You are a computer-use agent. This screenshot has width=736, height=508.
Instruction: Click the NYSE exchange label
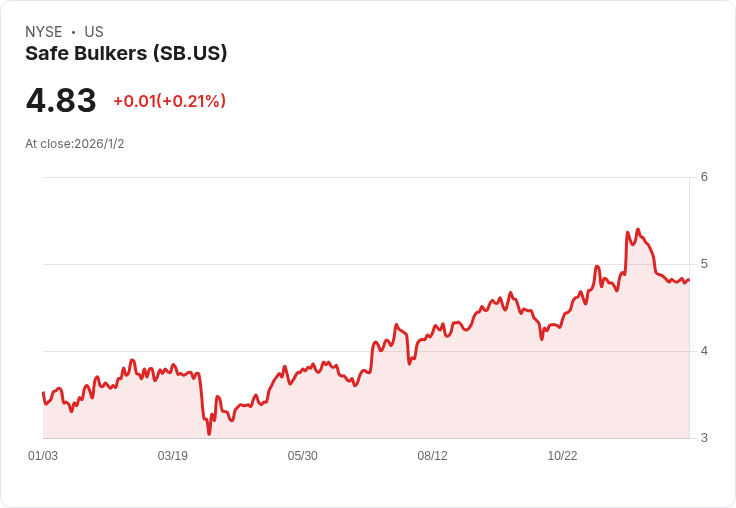43,32
